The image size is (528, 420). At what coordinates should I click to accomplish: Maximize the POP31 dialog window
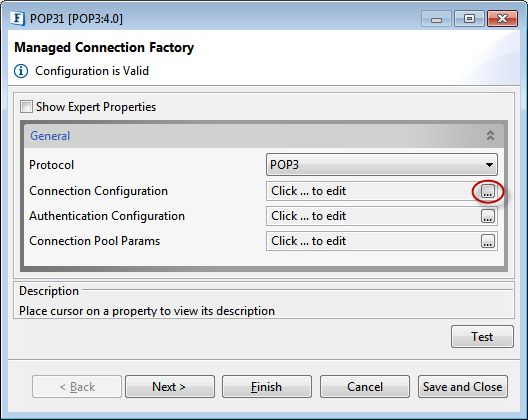click(x=469, y=19)
